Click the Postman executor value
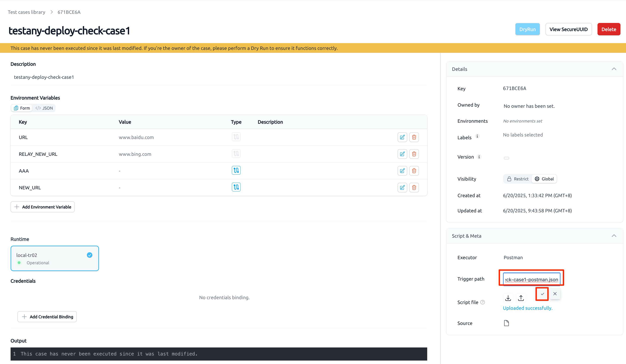626x364 pixels. 513,257
